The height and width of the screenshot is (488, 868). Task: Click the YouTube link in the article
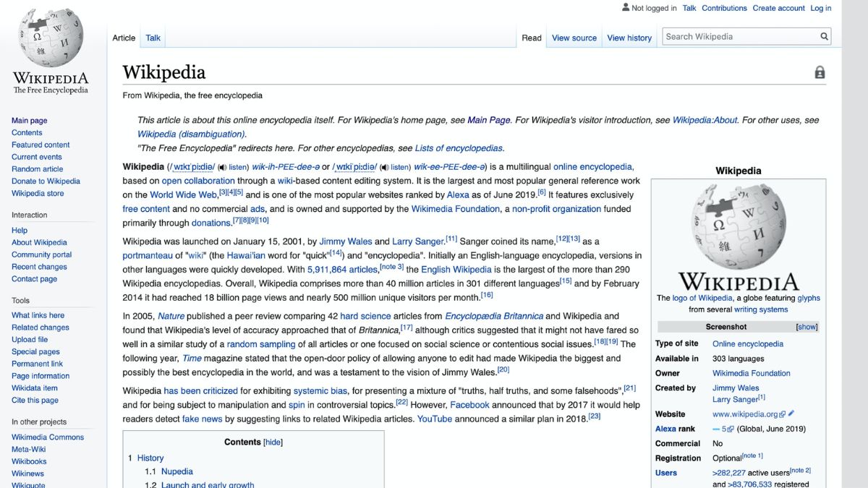point(435,419)
